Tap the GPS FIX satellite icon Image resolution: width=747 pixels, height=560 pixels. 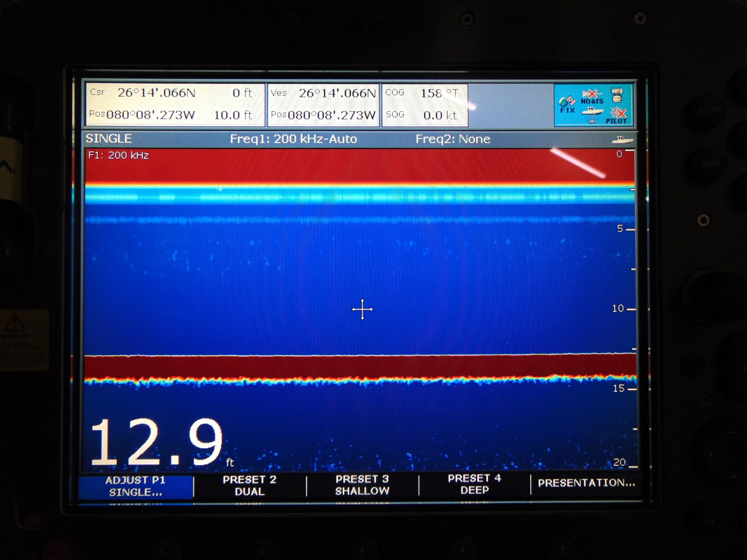pyautogui.click(x=567, y=105)
